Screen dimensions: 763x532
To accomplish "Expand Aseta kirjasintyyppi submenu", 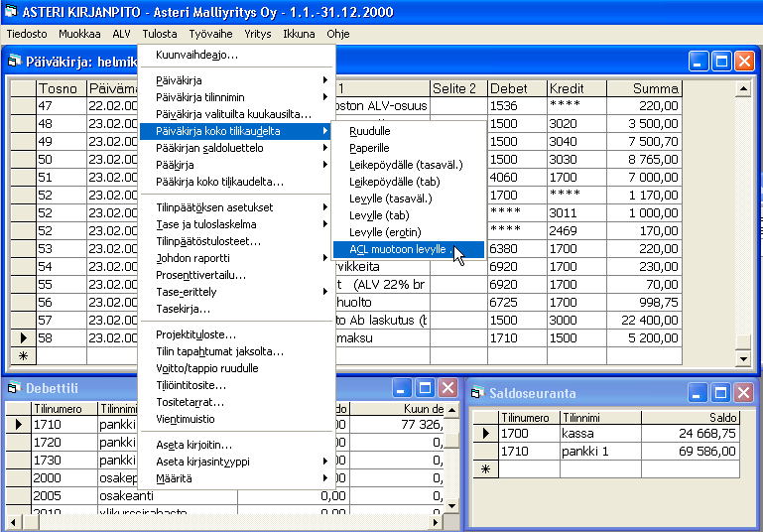I will [x=237, y=462].
